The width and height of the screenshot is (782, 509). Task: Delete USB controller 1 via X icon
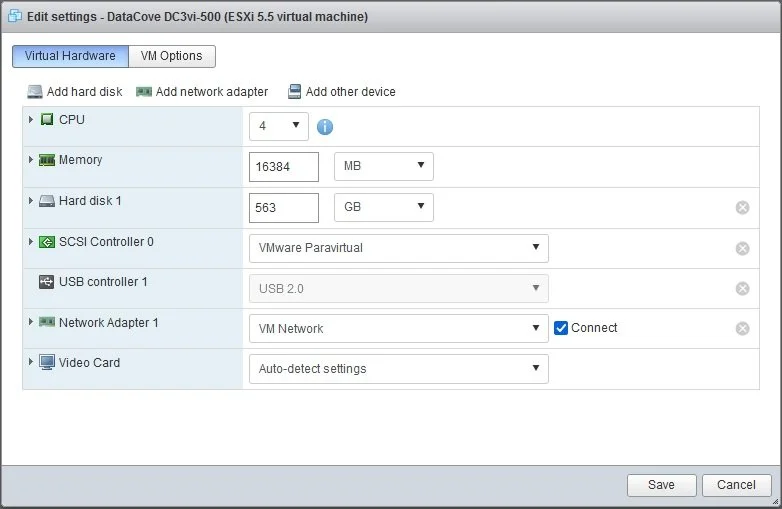point(742,289)
